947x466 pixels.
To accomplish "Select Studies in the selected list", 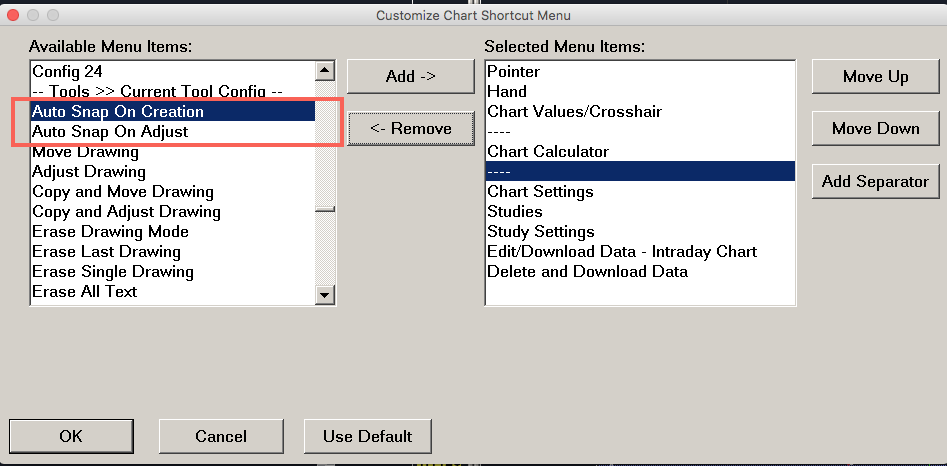I will point(640,211).
